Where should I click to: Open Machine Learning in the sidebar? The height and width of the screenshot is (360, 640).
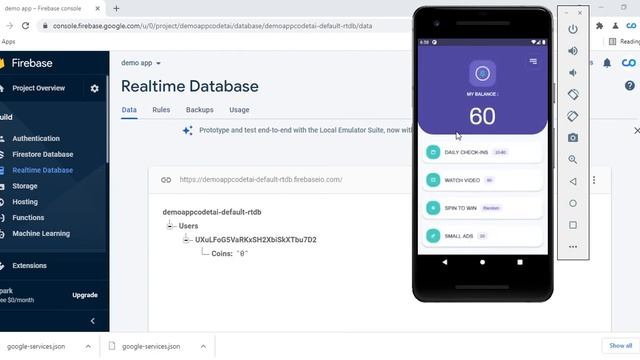41,233
